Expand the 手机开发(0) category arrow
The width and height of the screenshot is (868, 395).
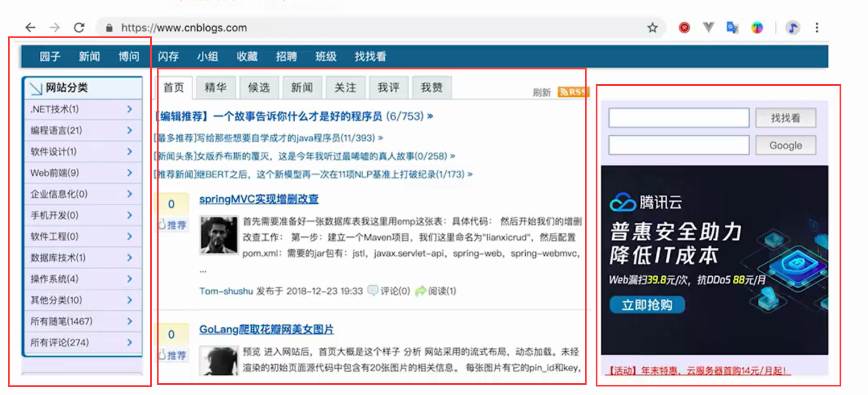tap(130, 215)
